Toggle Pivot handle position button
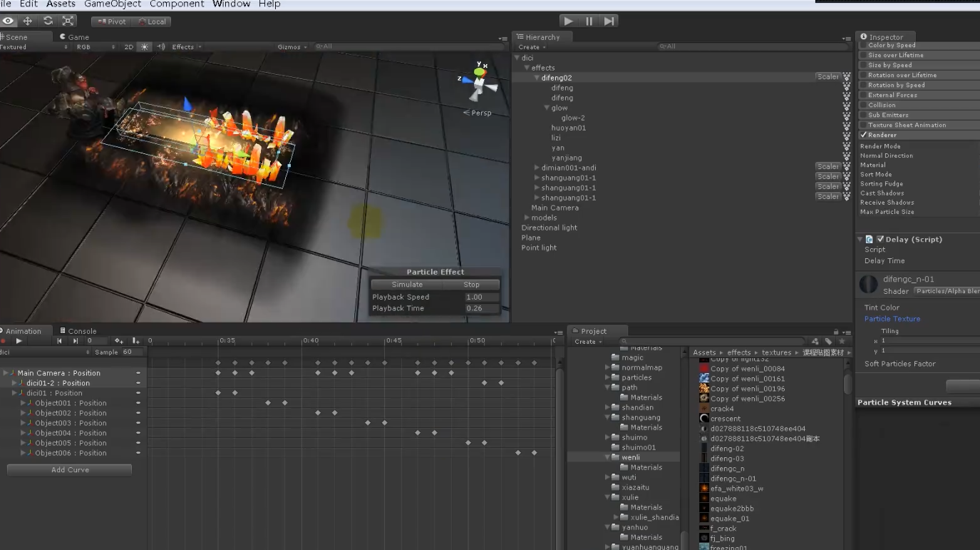Image resolution: width=980 pixels, height=550 pixels. (x=110, y=21)
